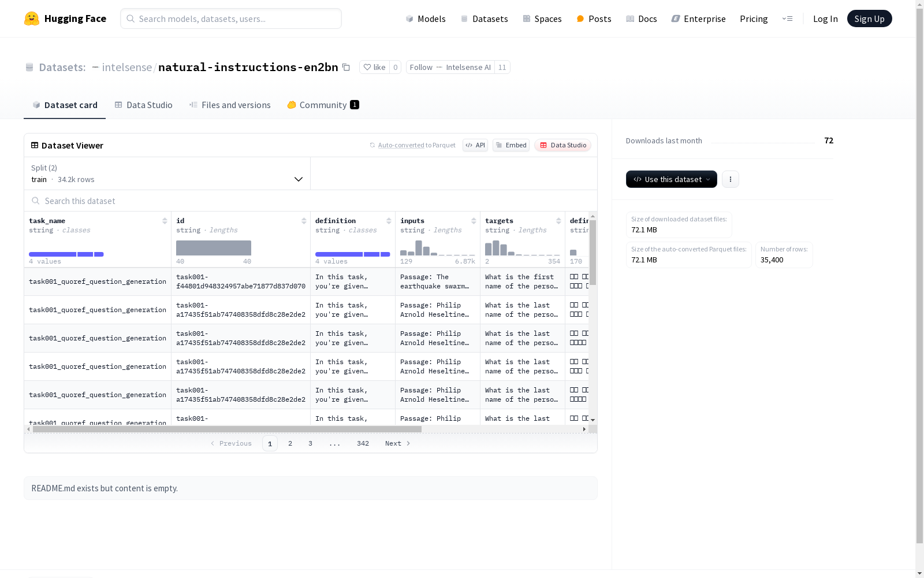Open the red Data Studio button
Viewport: 924px width, 578px height.
(562, 145)
